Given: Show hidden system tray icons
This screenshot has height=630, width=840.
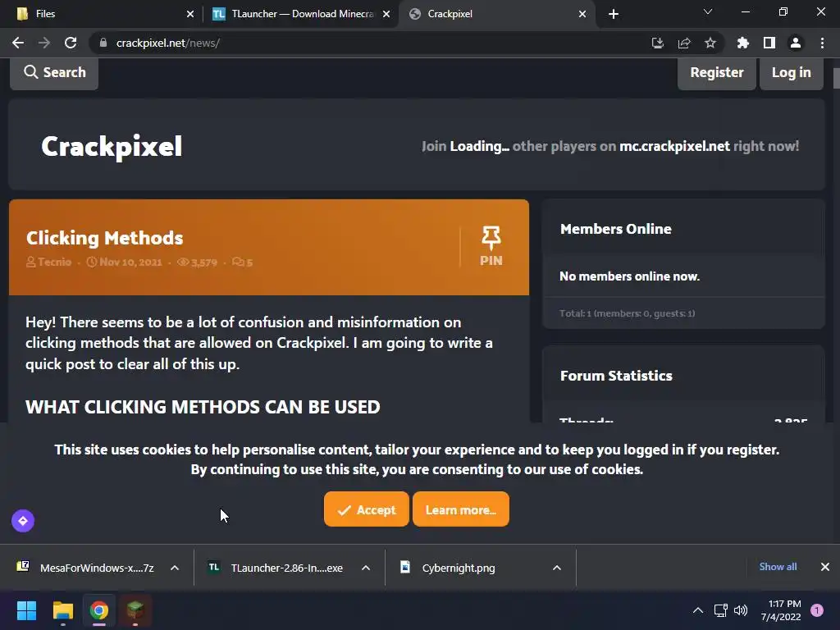Looking at the screenshot, I should [x=697, y=610].
